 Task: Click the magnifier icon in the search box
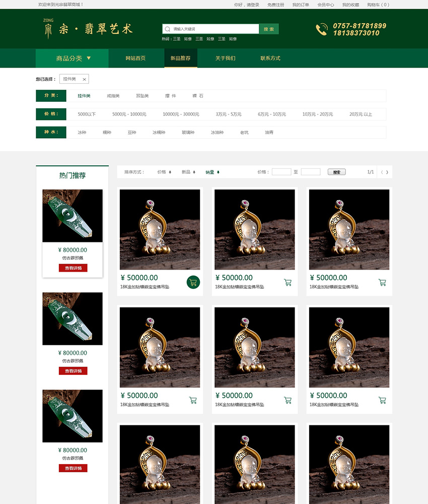click(x=167, y=29)
